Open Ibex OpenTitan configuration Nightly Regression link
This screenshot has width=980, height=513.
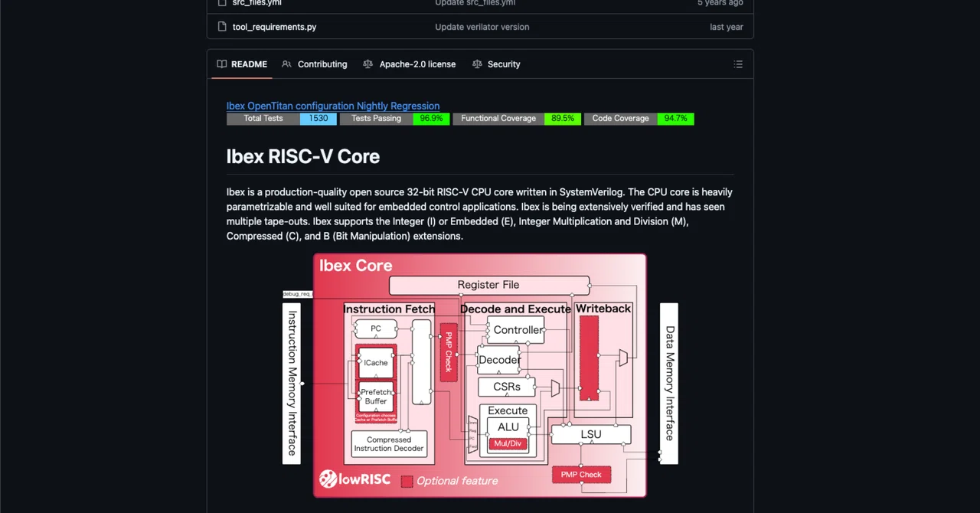pos(333,106)
